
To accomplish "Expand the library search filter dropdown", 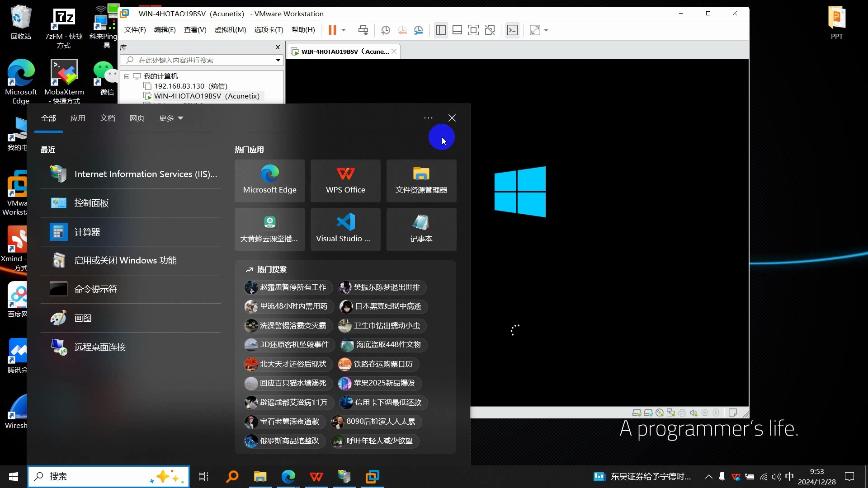I will (x=278, y=60).
